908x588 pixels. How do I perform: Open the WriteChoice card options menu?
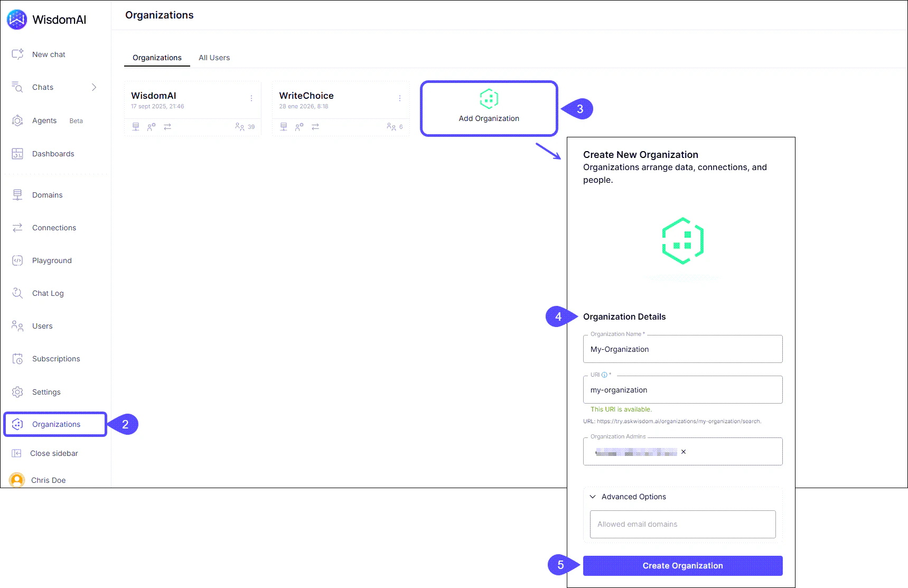399,98
